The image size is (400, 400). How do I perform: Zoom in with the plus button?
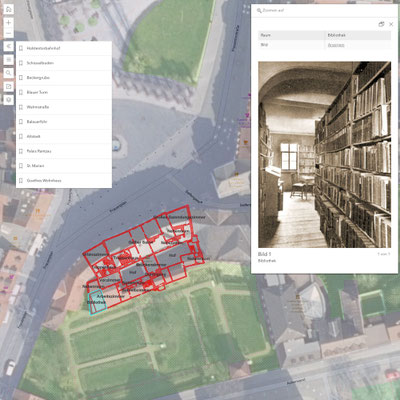[9, 23]
